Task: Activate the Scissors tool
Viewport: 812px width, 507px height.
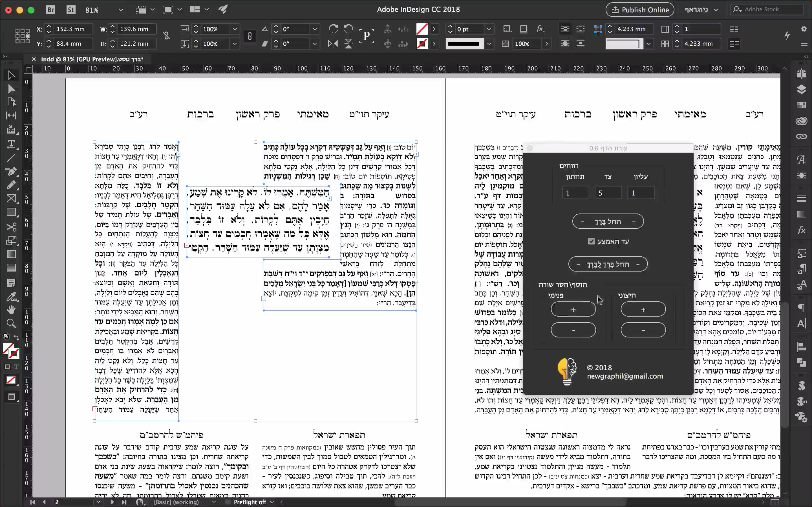Action: click(11, 227)
